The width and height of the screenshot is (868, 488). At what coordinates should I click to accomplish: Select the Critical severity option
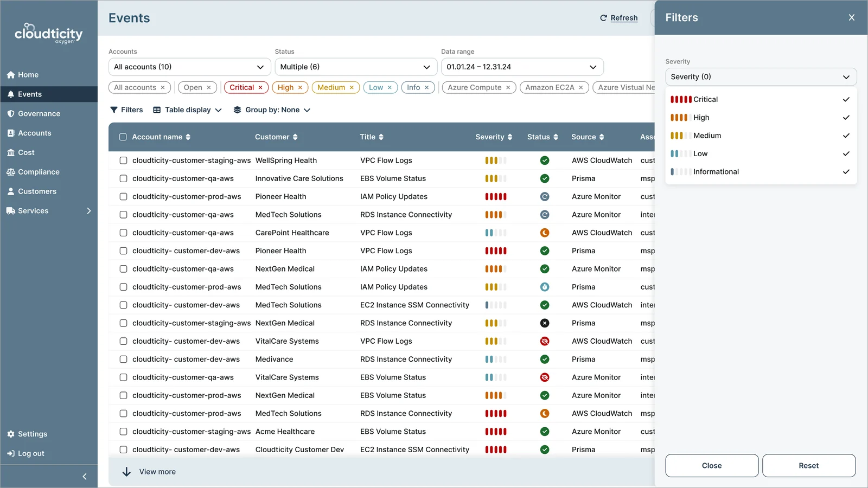(x=761, y=99)
